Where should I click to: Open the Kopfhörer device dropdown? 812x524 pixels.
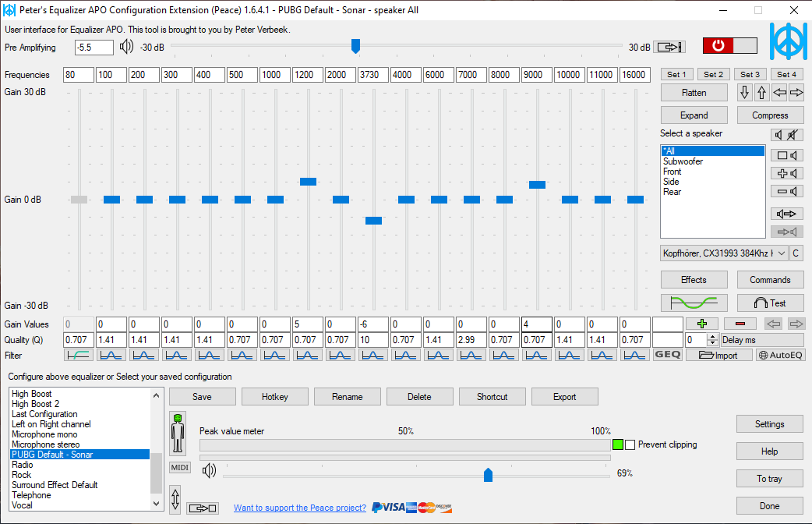(x=724, y=253)
